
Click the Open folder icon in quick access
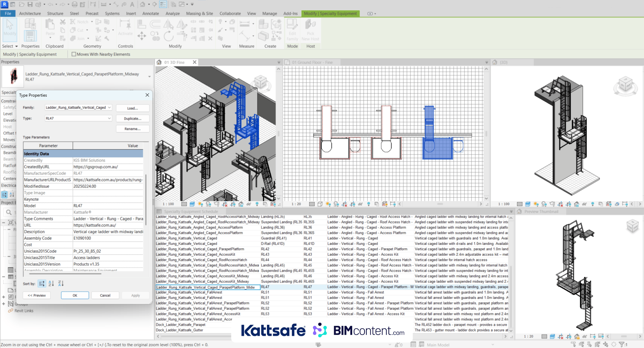[22, 4]
